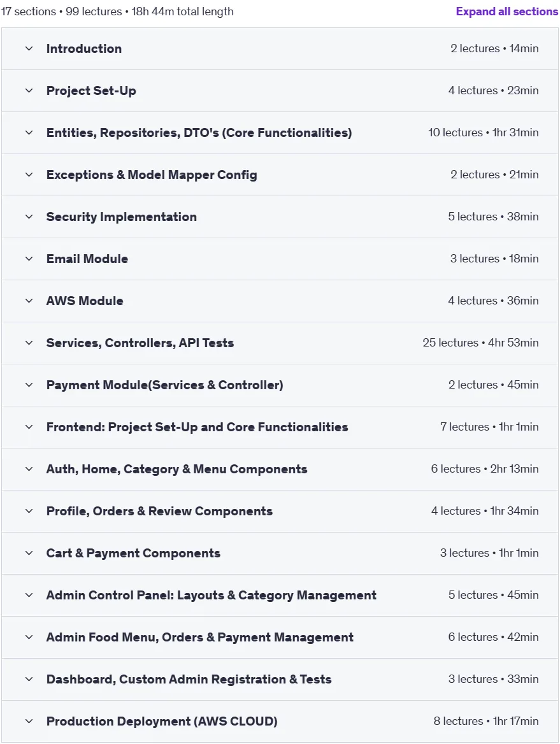
Task: Expand the Project Set-Up chevron
Action: [x=29, y=90]
